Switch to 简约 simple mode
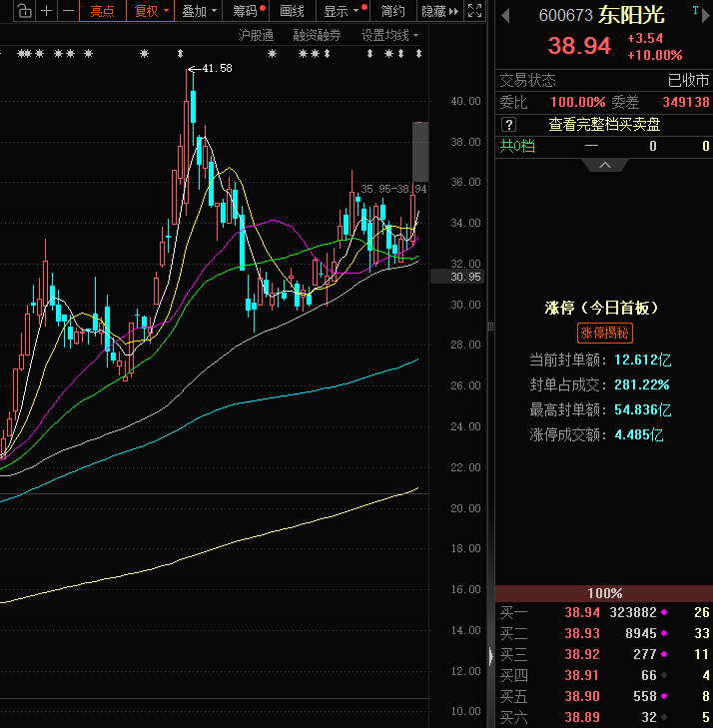The height and width of the screenshot is (728, 713). tap(393, 11)
